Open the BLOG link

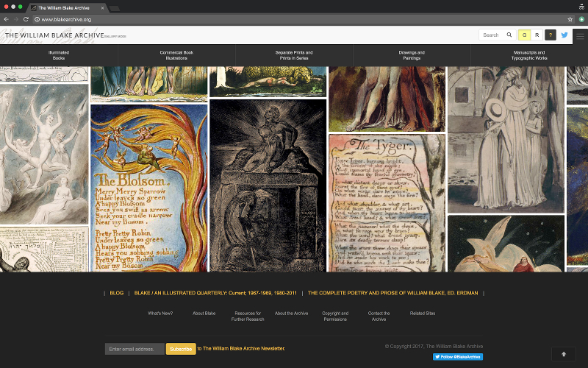(x=117, y=293)
